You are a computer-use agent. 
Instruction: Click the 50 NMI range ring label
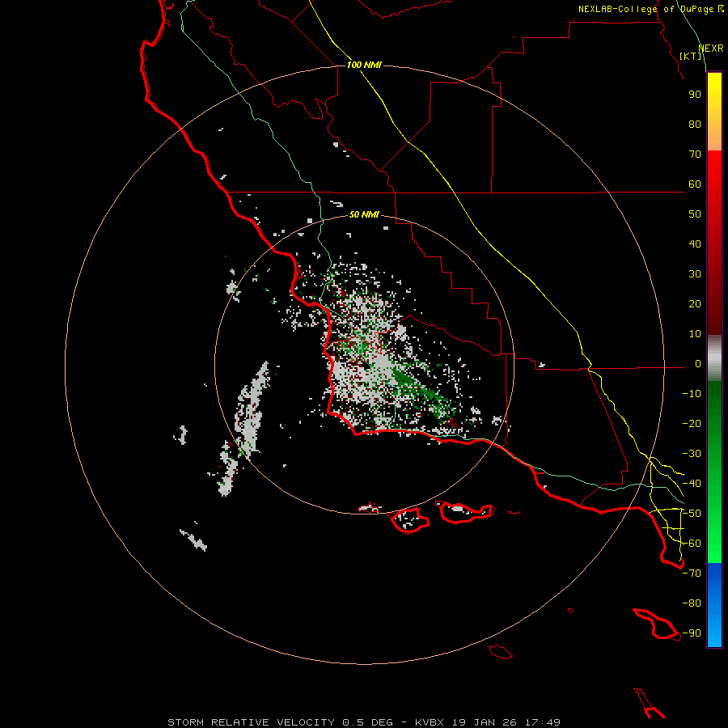click(364, 214)
